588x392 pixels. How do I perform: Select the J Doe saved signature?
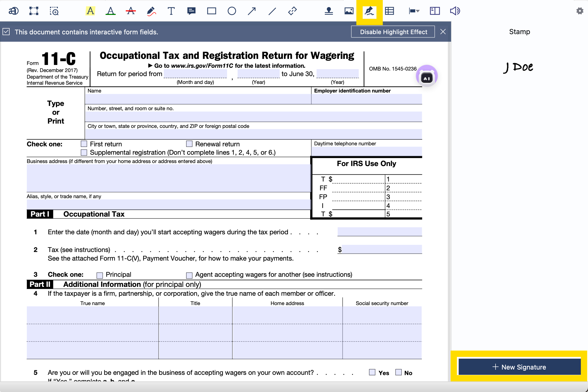pyautogui.click(x=519, y=67)
